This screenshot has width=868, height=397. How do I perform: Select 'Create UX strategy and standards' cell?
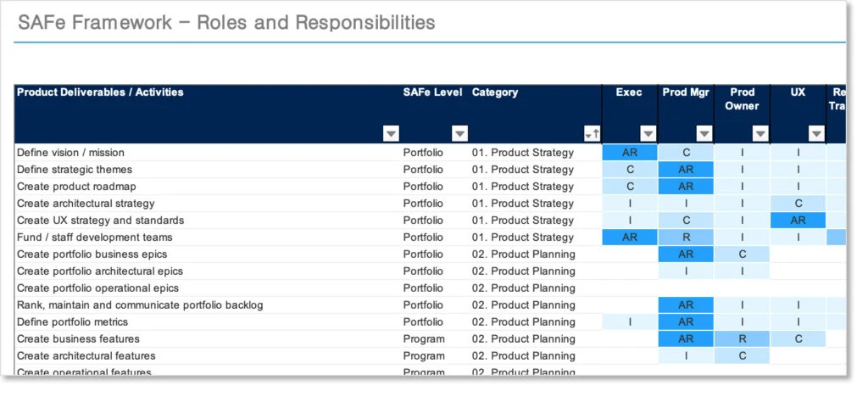207,221
